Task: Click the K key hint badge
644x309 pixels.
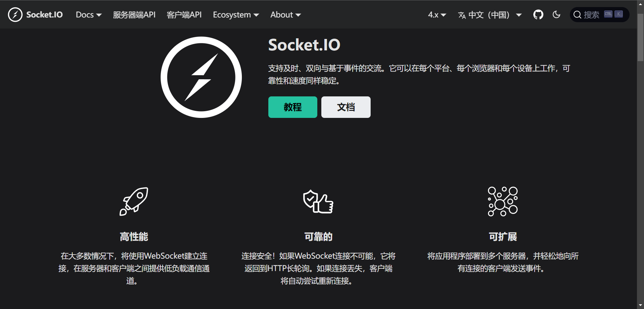Action: tap(619, 14)
